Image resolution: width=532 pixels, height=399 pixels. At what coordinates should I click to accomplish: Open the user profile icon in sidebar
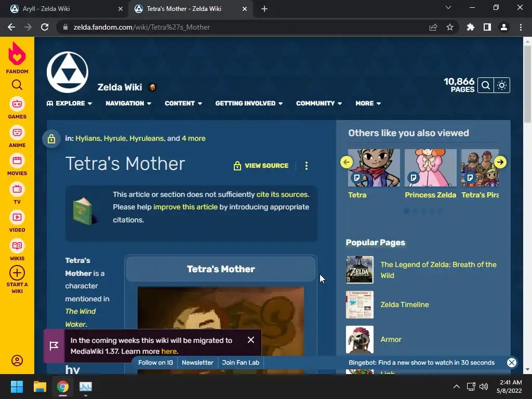[x=17, y=361]
